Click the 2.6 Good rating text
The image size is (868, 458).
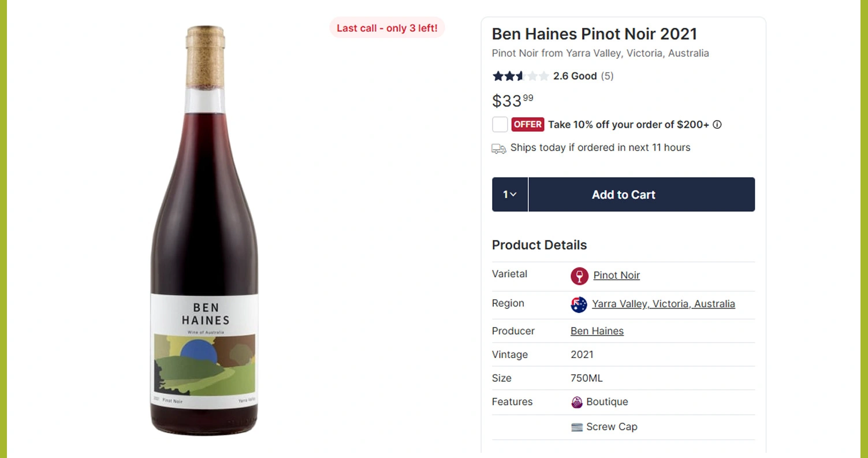click(575, 76)
